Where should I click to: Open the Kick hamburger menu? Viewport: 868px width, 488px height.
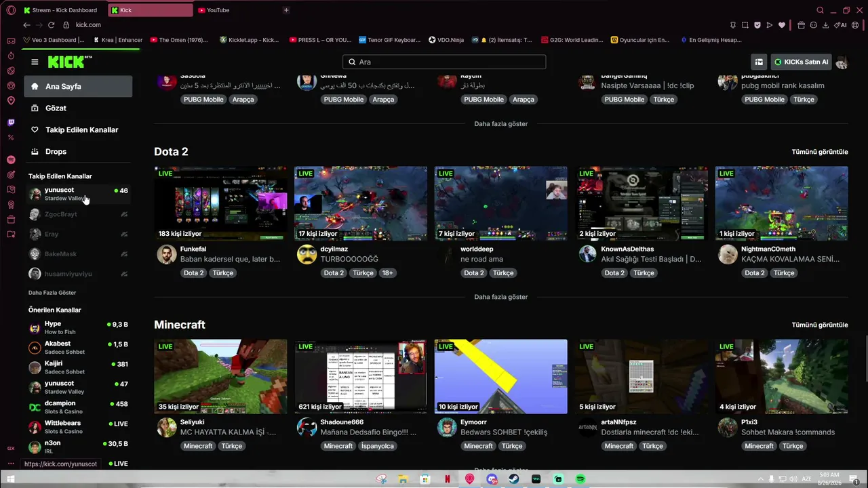35,62
